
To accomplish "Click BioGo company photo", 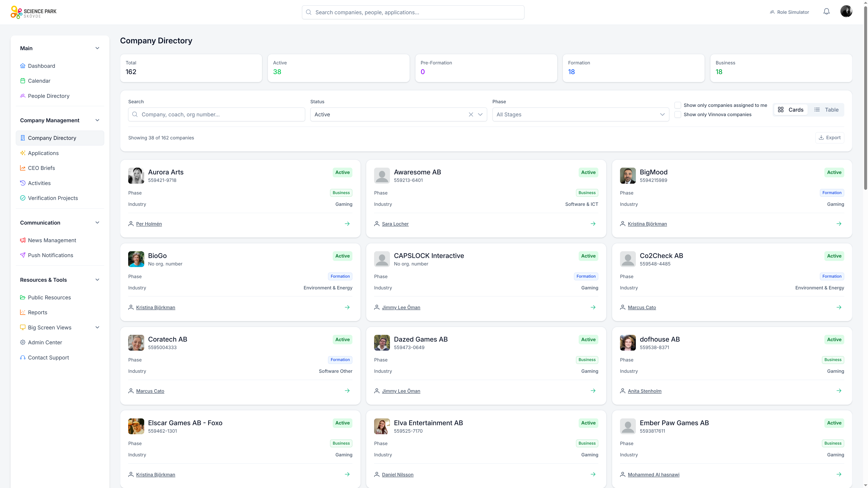I will point(136,259).
